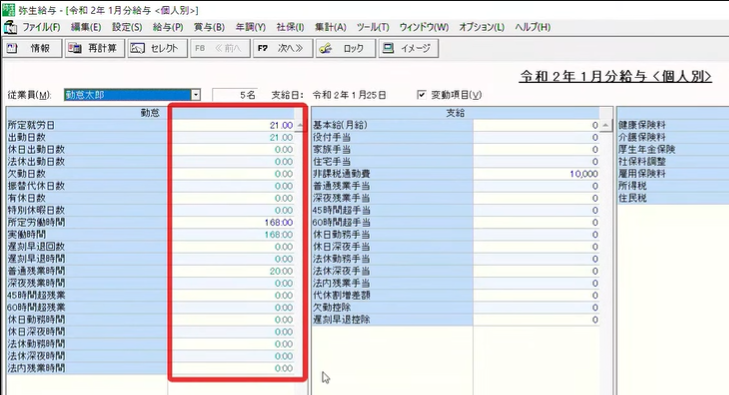Open the ウィンドウ(W) menu
The height and width of the screenshot is (395, 729).
point(424,27)
